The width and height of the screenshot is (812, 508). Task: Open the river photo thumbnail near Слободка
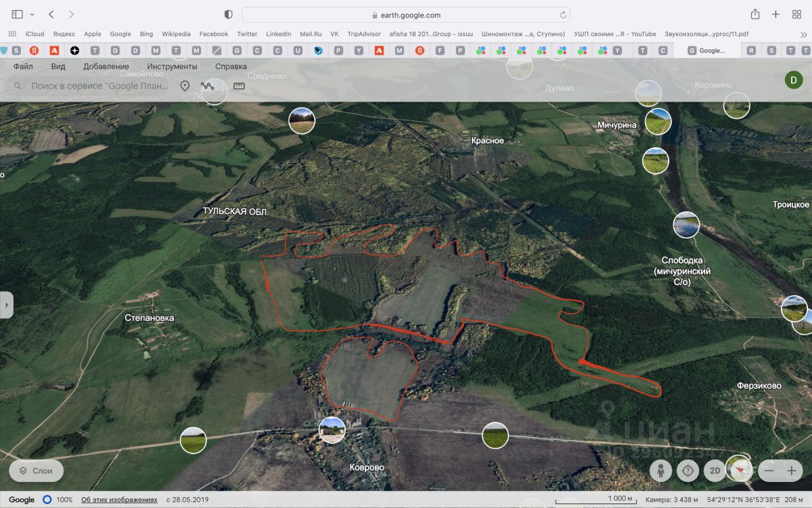click(x=686, y=225)
